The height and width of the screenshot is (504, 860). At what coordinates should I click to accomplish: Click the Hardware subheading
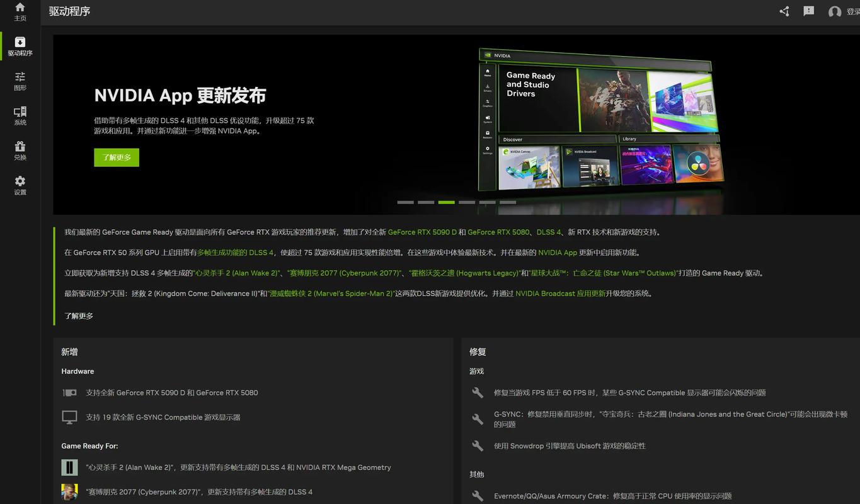(77, 371)
